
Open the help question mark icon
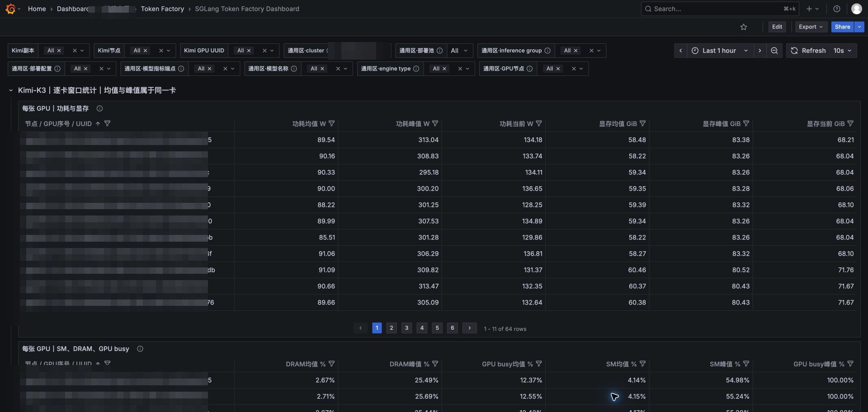(837, 9)
